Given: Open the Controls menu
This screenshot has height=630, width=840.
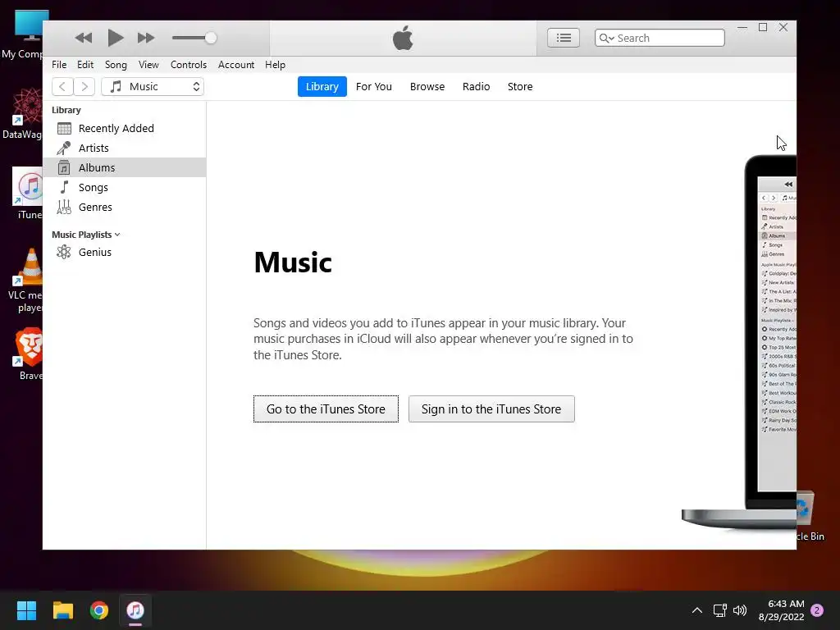Looking at the screenshot, I should 189,64.
